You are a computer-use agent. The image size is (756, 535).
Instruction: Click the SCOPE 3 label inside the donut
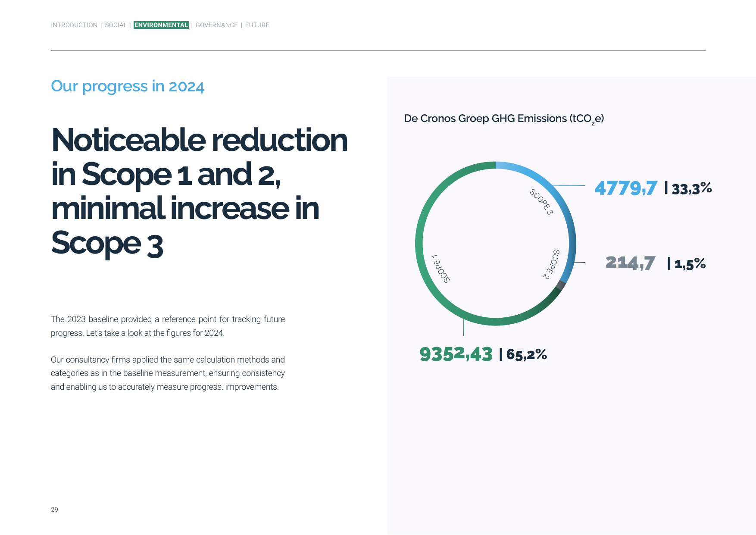[x=541, y=202]
